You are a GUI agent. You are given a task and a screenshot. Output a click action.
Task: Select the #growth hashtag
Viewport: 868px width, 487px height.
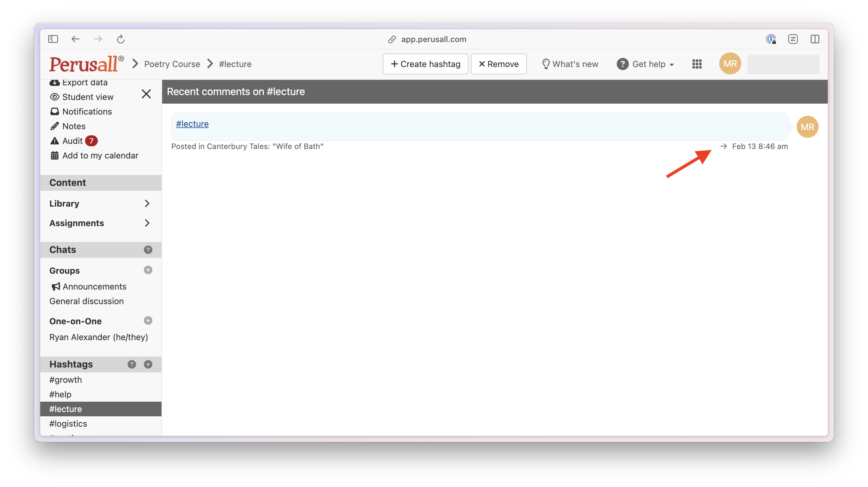66,380
